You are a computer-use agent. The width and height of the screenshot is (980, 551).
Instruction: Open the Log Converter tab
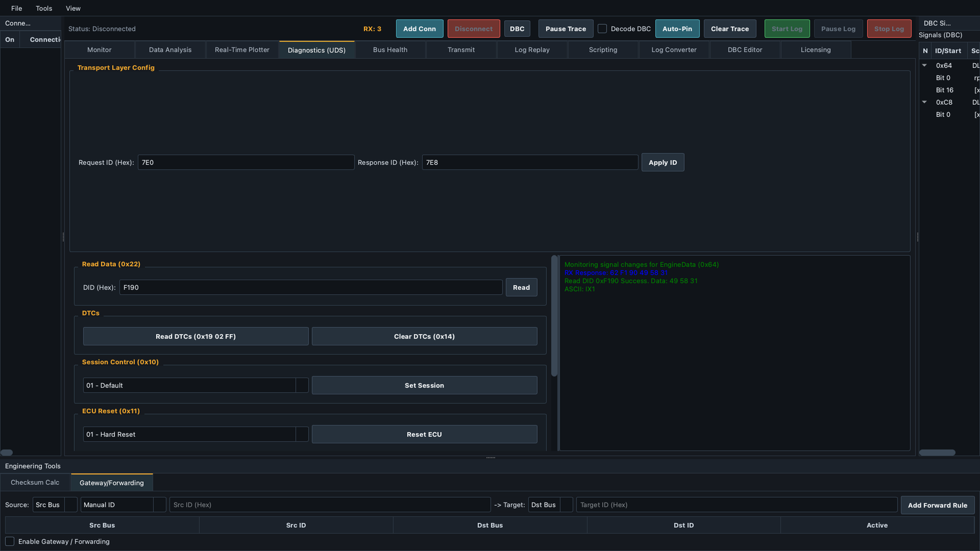[x=674, y=50]
